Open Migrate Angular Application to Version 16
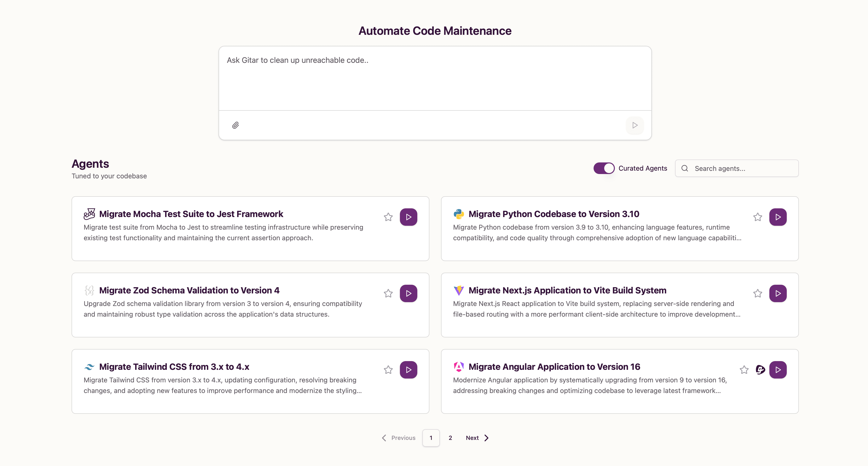868x466 pixels. [554, 367]
